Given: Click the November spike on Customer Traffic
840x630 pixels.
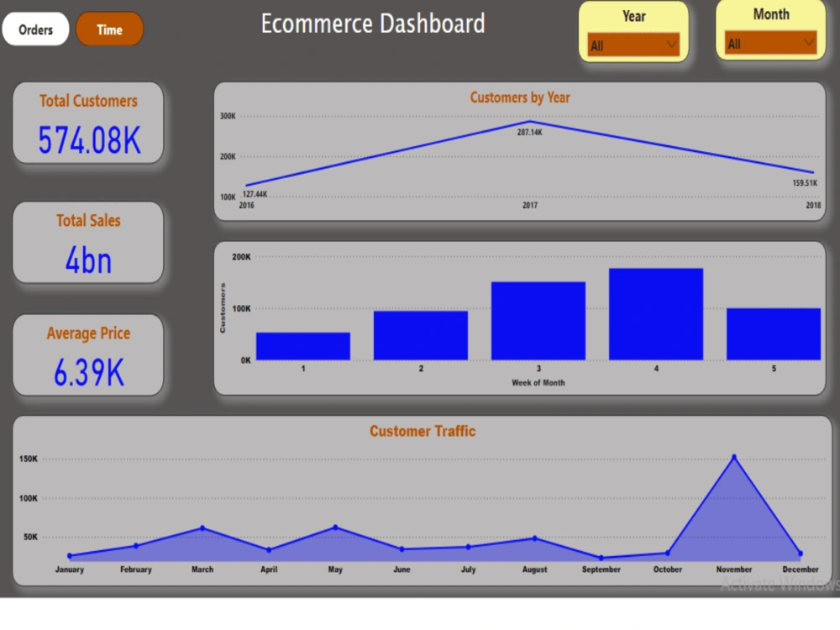Looking at the screenshot, I should tap(733, 456).
